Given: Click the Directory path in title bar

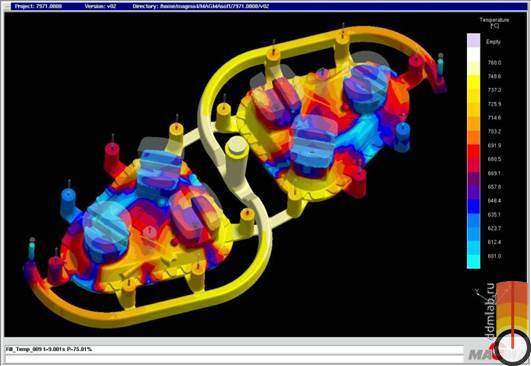Looking at the screenshot, I should point(201,6).
